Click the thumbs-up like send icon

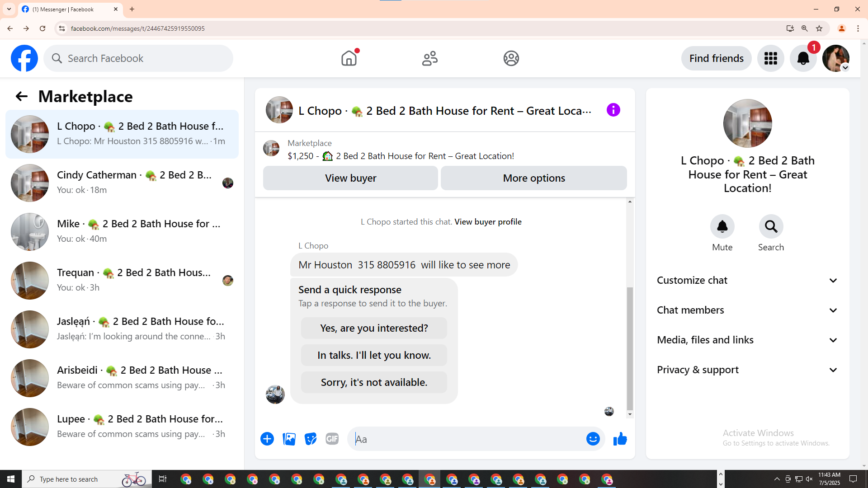pyautogui.click(x=620, y=439)
